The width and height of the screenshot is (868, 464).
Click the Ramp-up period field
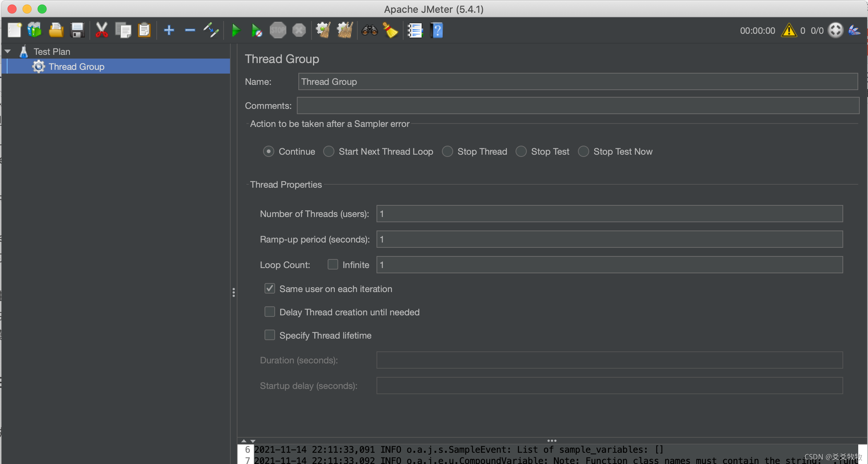(609, 239)
